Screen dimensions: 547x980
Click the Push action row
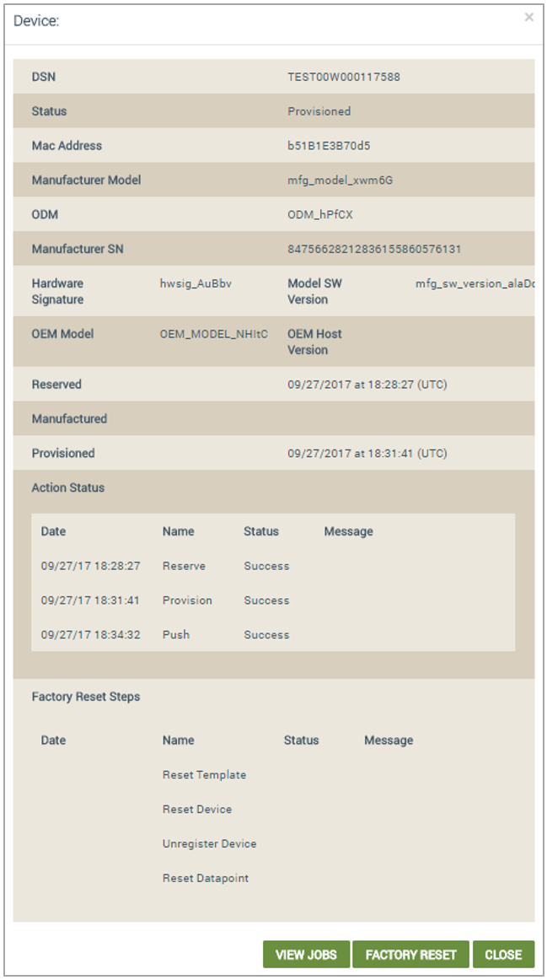pos(273,634)
